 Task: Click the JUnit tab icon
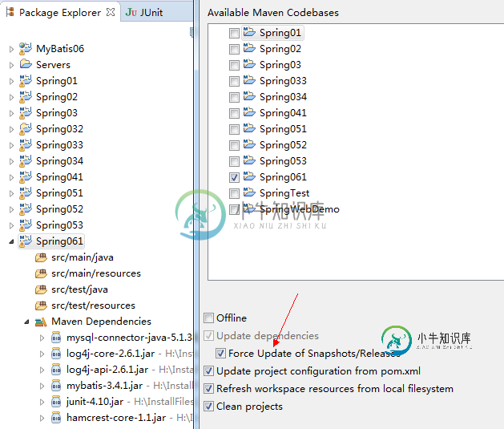(x=131, y=12)
